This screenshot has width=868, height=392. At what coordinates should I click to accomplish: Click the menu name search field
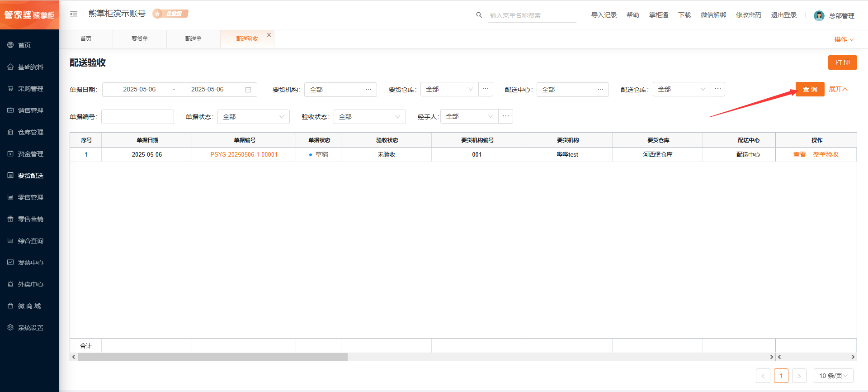(x=532, y=15)
